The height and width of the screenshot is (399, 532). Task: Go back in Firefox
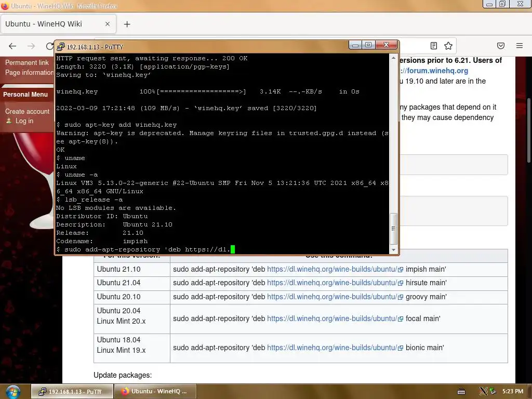12,46
